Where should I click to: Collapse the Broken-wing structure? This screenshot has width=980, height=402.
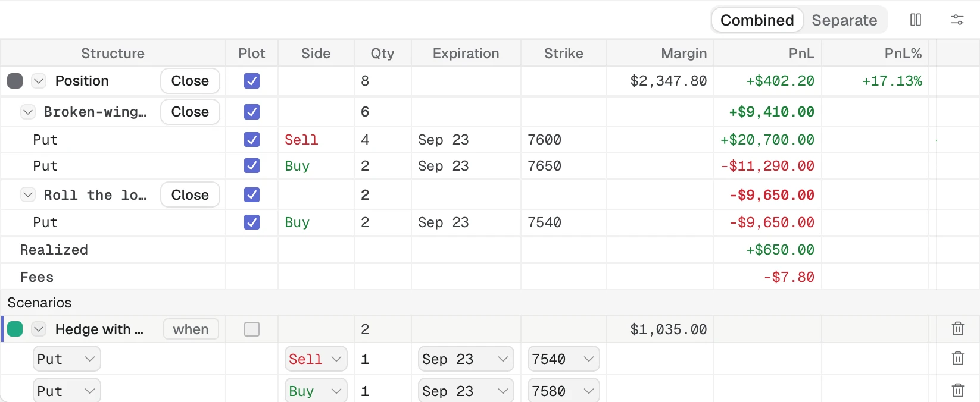(27, 112)
